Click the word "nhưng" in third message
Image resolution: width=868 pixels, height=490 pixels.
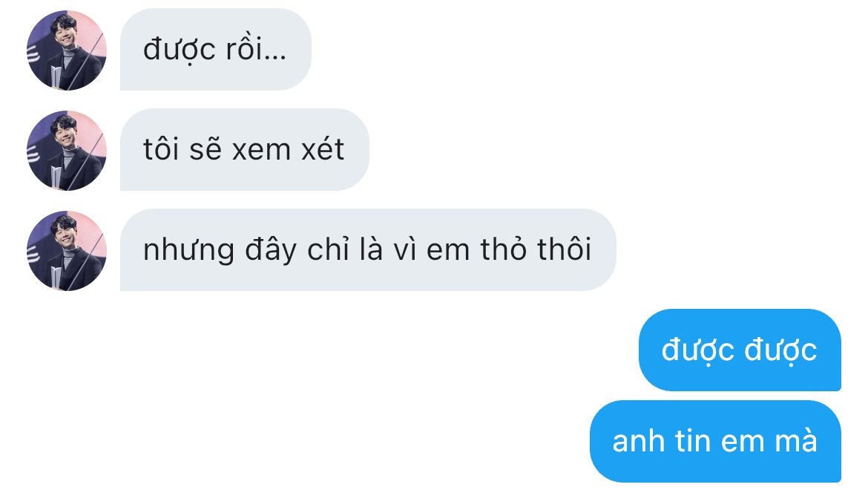pos(188,250)
